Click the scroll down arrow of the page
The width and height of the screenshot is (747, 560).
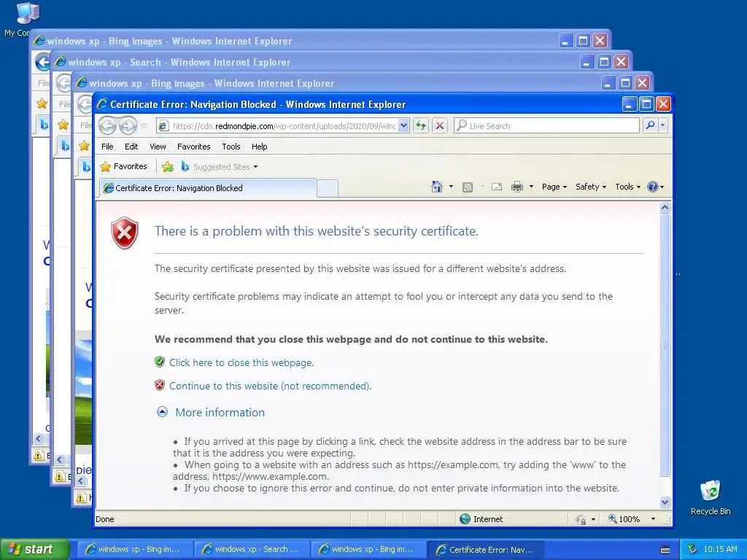[x=665, y=502]
